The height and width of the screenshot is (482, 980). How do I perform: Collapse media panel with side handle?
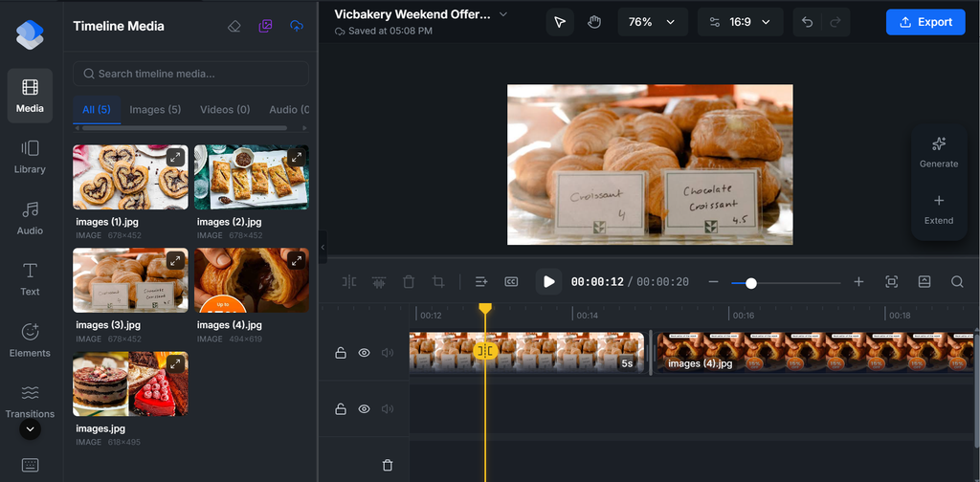(323, 248)
